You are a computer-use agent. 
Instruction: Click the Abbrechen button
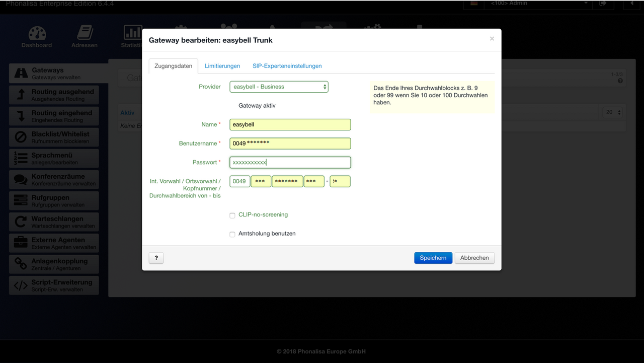click(474, 258)
